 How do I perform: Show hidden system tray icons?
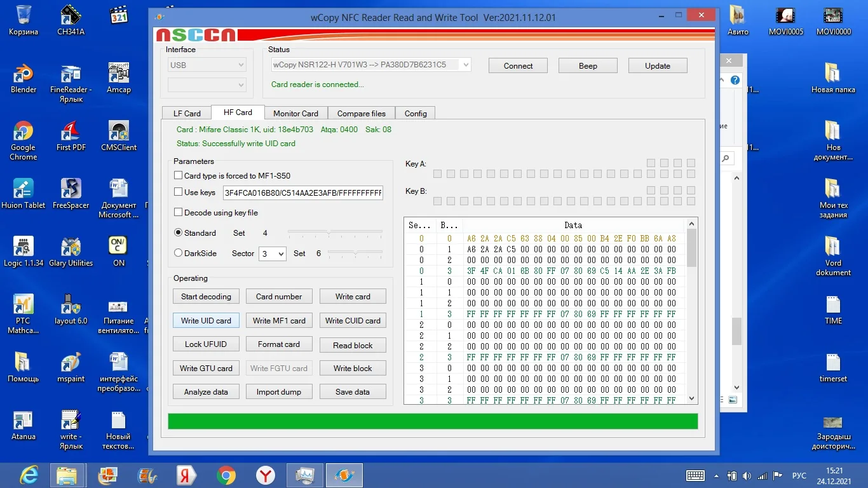(717, 475)
